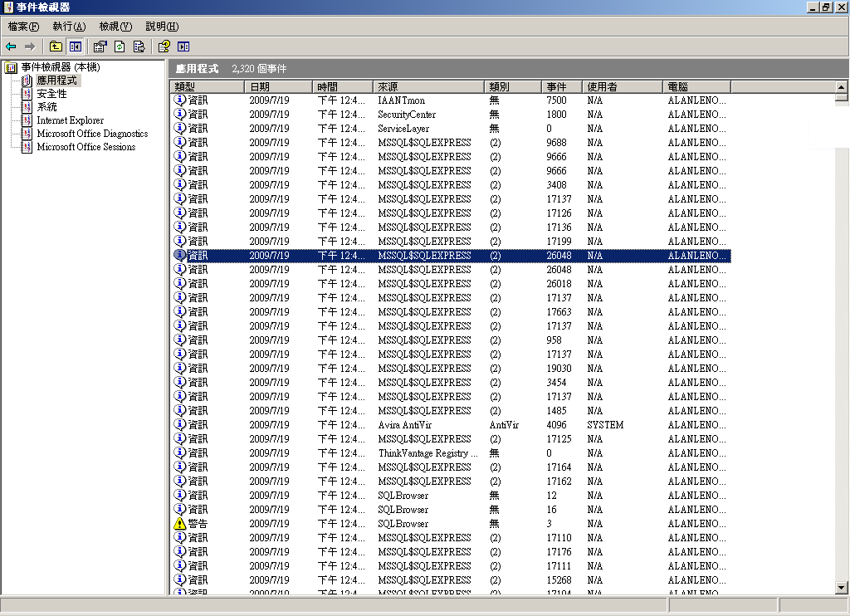The height and width of the screenshot is (616, 850).
Task: Open the 檔案(F) menu
Action: pos(23,27)
